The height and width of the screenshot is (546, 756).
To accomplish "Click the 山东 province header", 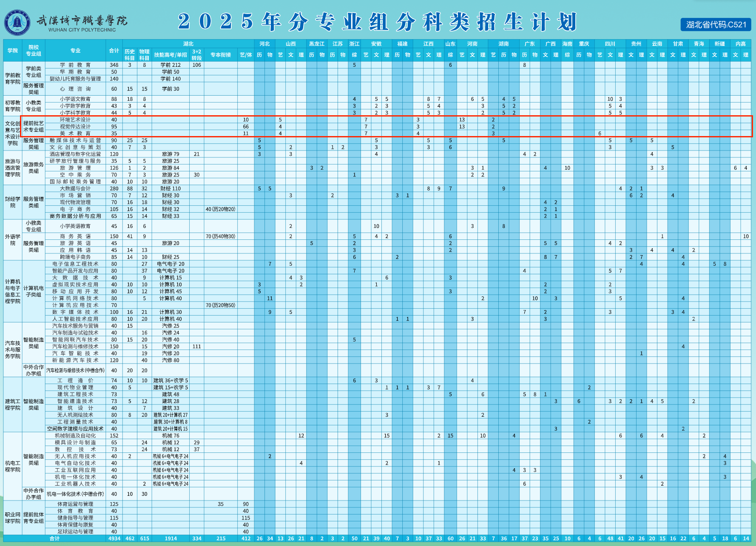I will pos(450,44).
